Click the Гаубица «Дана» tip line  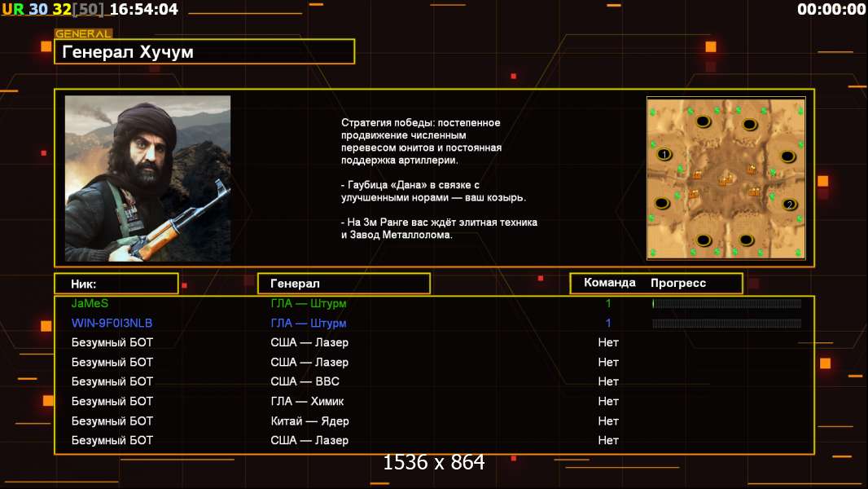(433, 191)
